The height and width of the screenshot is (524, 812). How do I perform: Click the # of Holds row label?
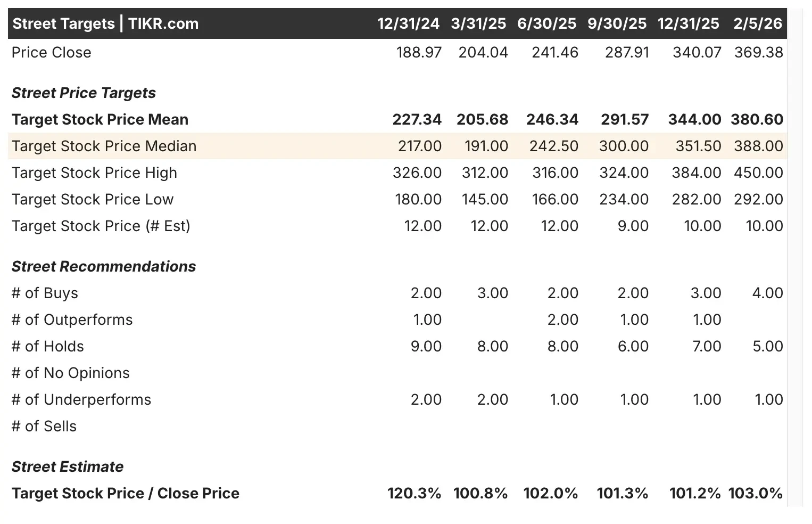(x=48, y=346)
